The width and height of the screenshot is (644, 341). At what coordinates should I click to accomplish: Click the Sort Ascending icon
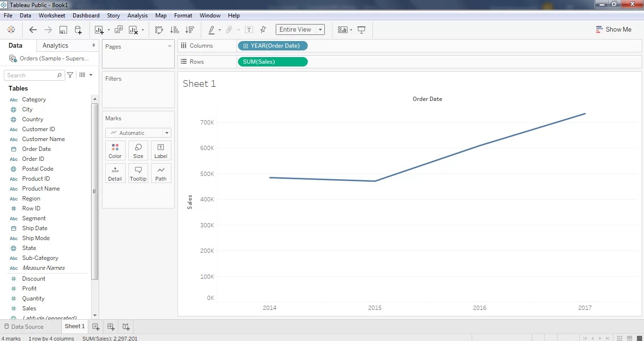[x=174, y=30]
